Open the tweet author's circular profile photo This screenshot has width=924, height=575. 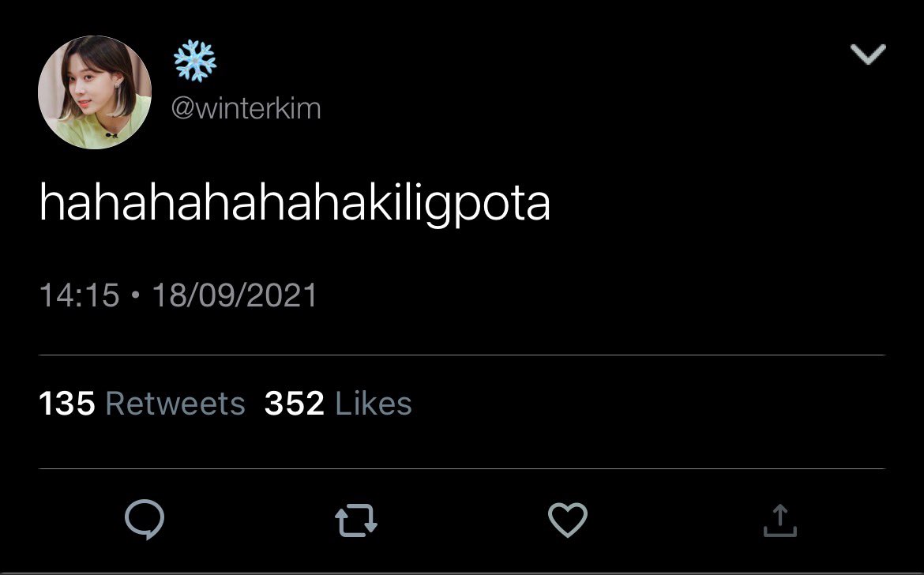point(95,92)
